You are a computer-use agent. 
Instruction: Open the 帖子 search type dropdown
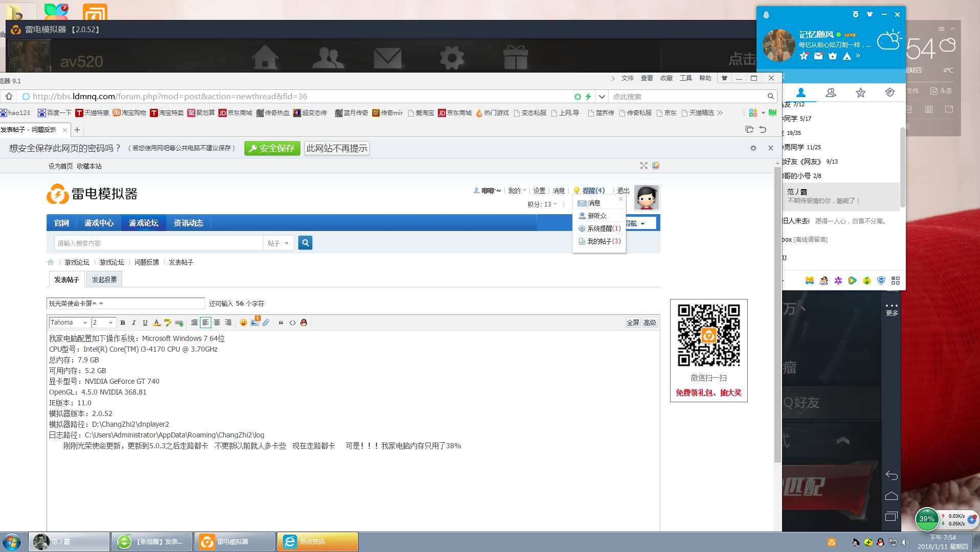pos(278,243)
